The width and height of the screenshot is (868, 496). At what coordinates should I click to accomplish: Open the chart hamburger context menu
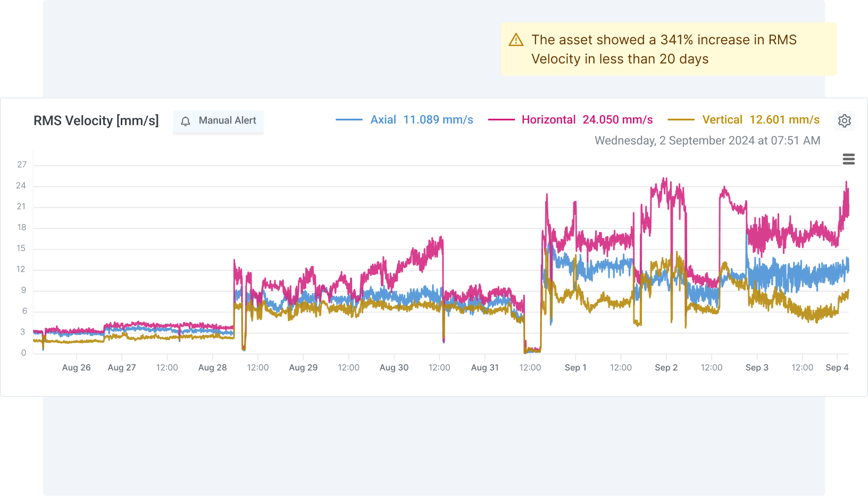(848, 159)
